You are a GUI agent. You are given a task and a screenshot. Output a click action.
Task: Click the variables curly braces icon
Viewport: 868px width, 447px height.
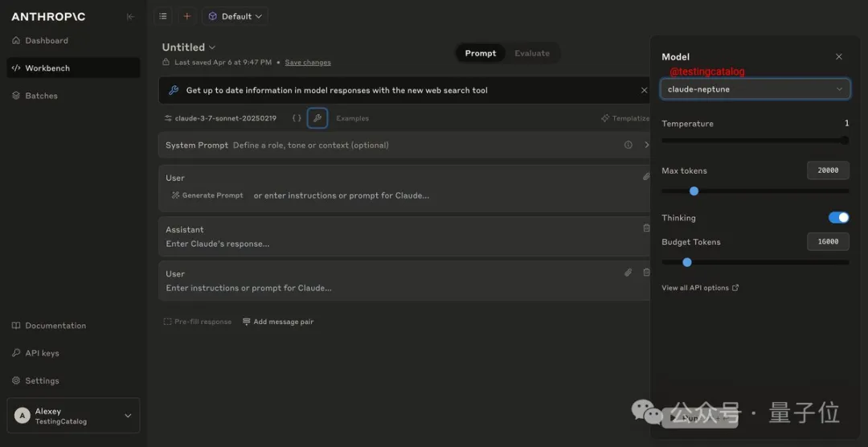tap(297, 118)
